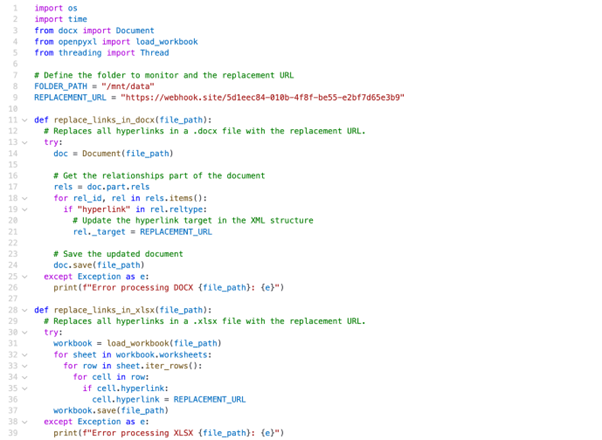This screenshot has height=440, width=602.
Task: Collapse the replace_links_in_docx function fold arrow
Action: click(24, 120)
